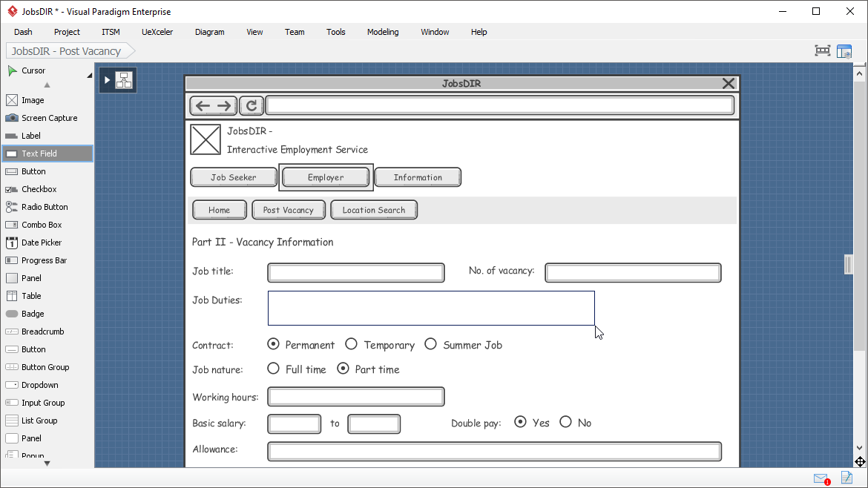Screen dimensions: 868x488
Task: Click the Job Seeker button in the mockup
Action: tap(234, 177)
